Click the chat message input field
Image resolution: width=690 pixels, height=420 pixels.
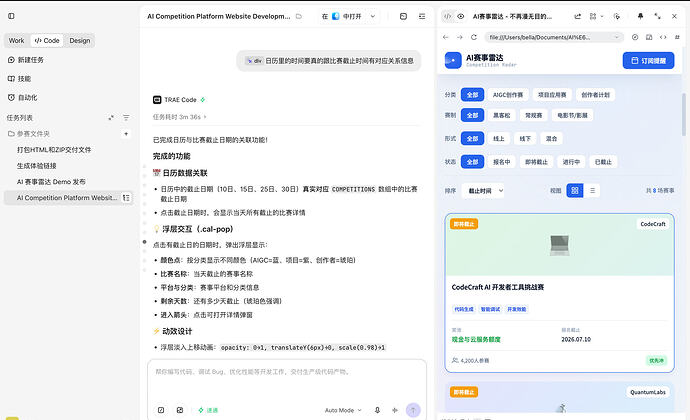287,379
